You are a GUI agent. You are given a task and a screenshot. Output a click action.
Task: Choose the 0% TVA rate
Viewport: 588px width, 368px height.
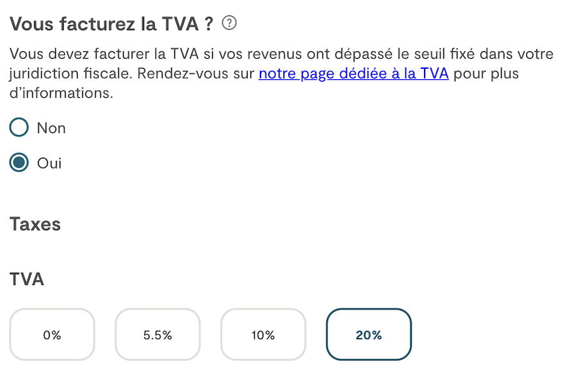pyautogui.click(x=52, y=335)
